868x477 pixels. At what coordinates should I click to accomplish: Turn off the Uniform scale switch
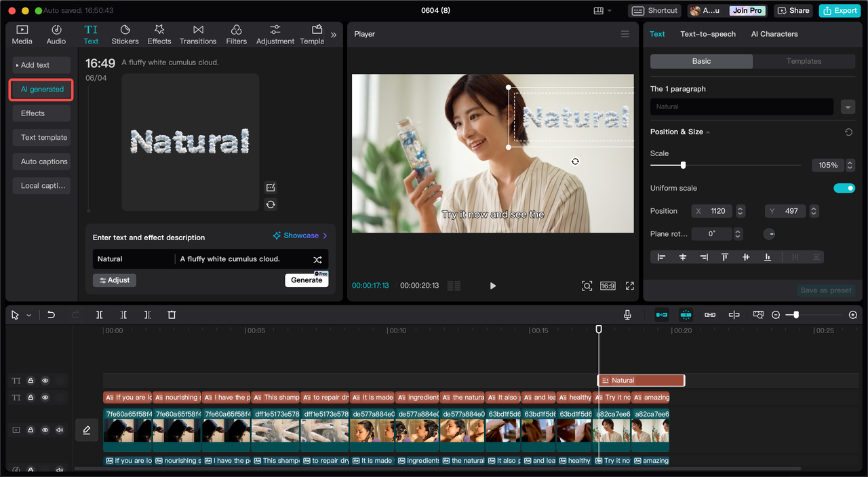pos(844,188)
